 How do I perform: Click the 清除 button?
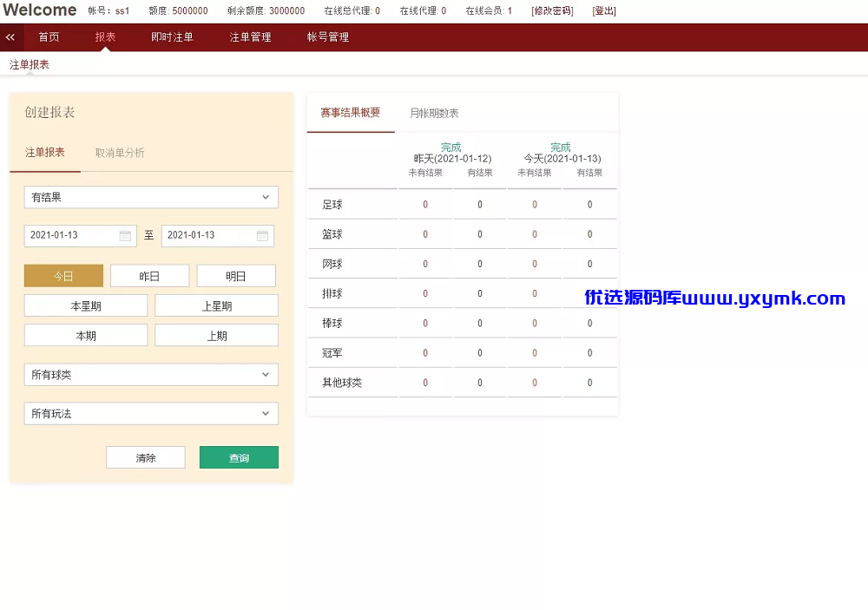(x=146, y=458)
